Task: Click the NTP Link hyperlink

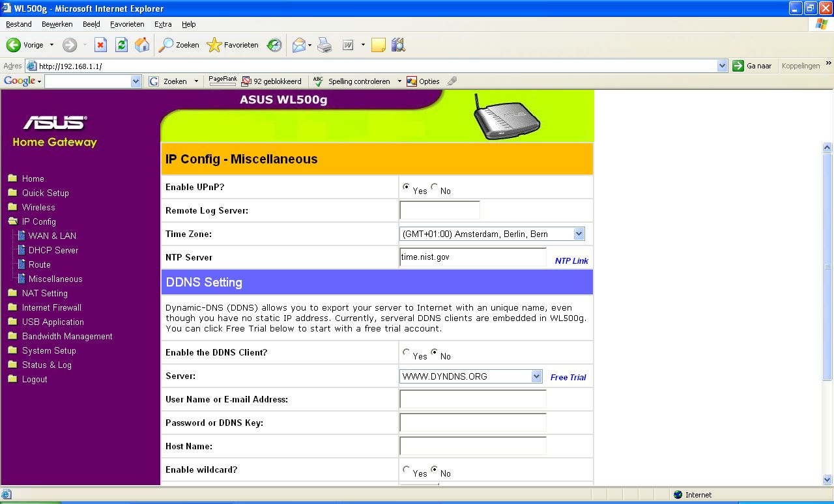Action: click(571, 260)
